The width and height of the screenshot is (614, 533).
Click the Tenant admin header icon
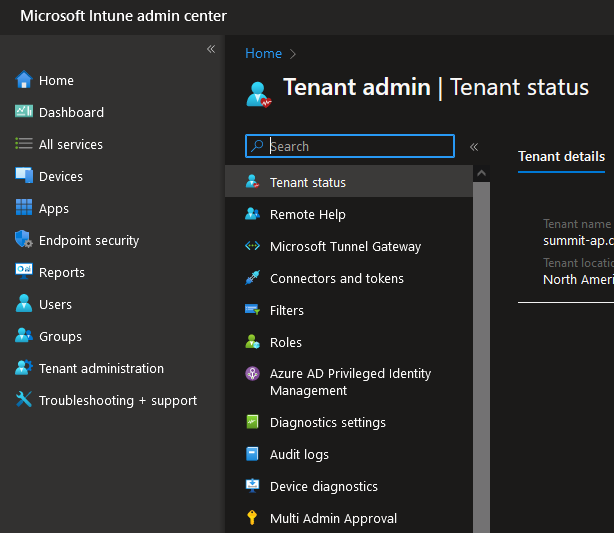(258, 94)
